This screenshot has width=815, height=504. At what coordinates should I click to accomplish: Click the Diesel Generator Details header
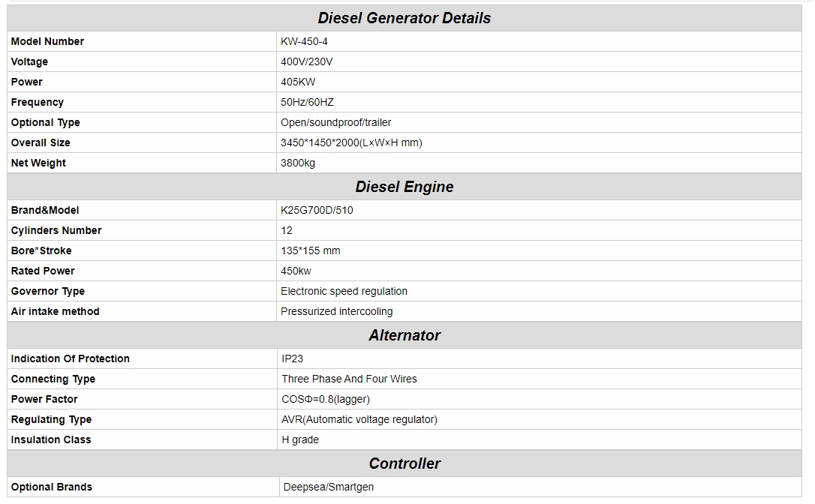404,18
